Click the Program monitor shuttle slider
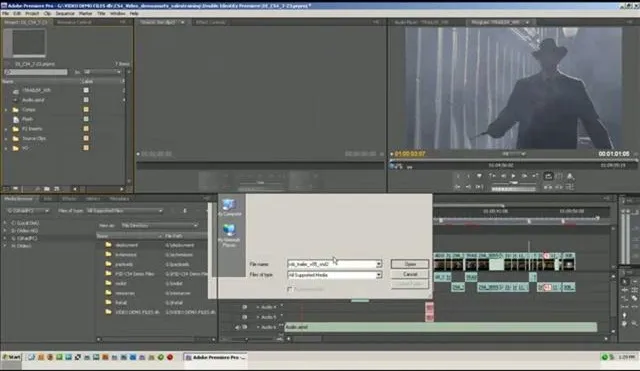Image resolution: width=640 pixels, height=371 pixels. 514,183
